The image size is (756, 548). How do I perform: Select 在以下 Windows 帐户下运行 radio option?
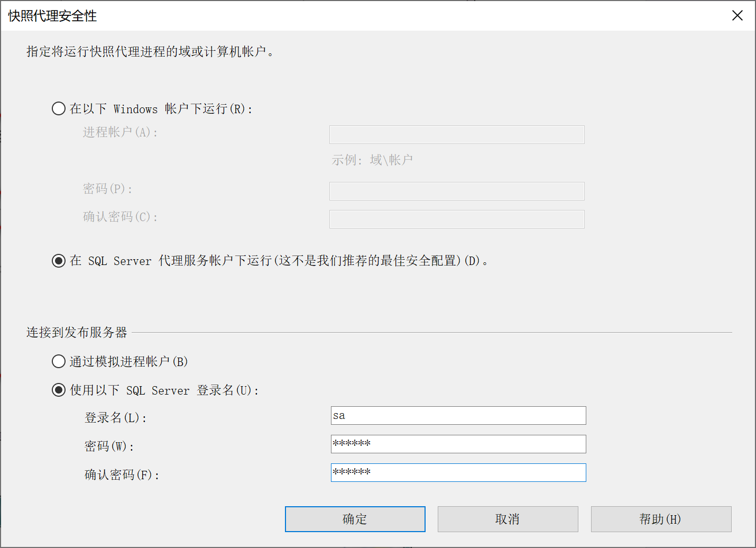[x=59, y=109]
